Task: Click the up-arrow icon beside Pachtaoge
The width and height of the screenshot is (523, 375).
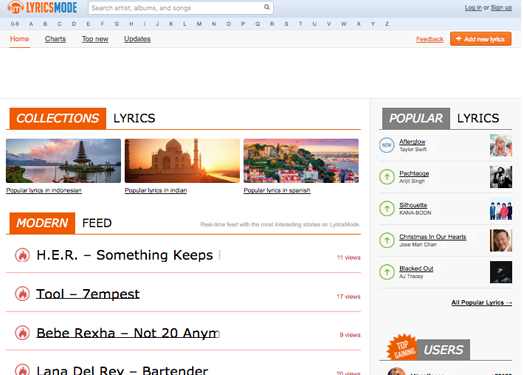Action: pos(387,177)
